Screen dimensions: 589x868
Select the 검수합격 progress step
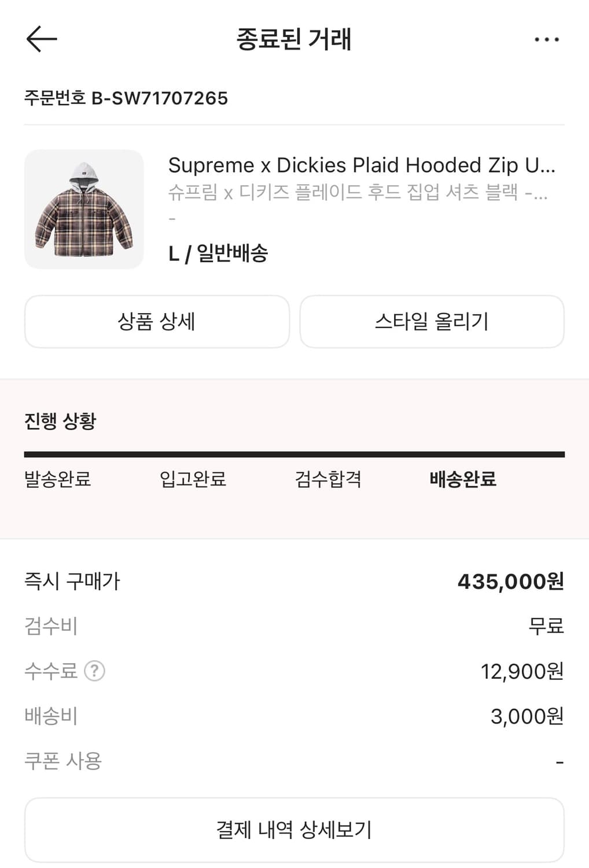coord(328,479)
